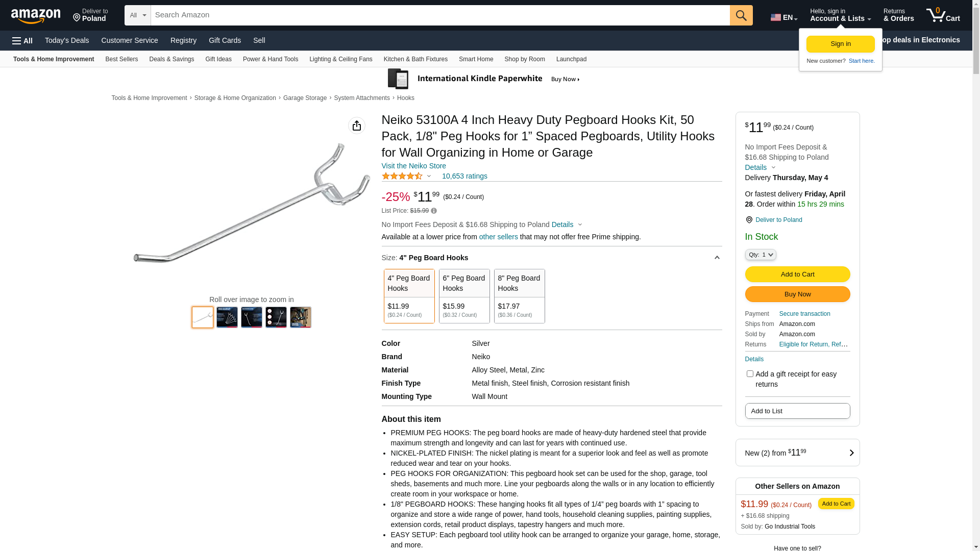Click the Deliver to Poland location icon

[x=749, y=220]
